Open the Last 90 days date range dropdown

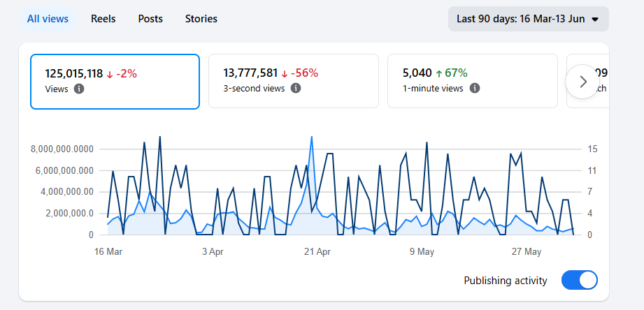click(528, 19)
